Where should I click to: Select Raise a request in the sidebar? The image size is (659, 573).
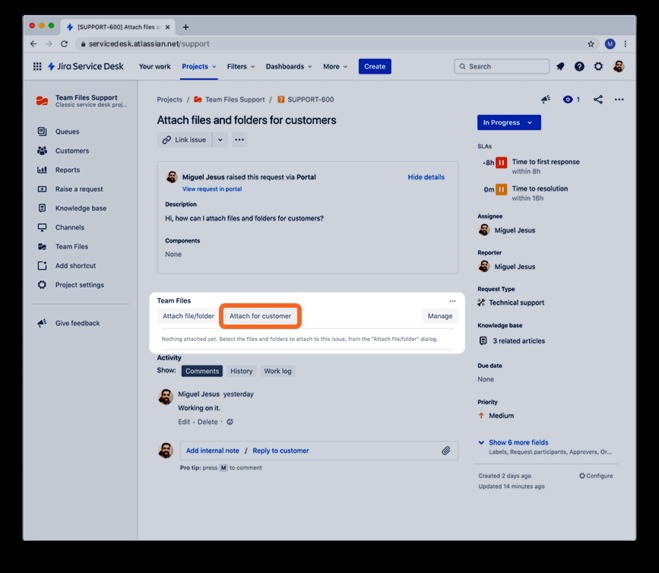pos(80,189)
